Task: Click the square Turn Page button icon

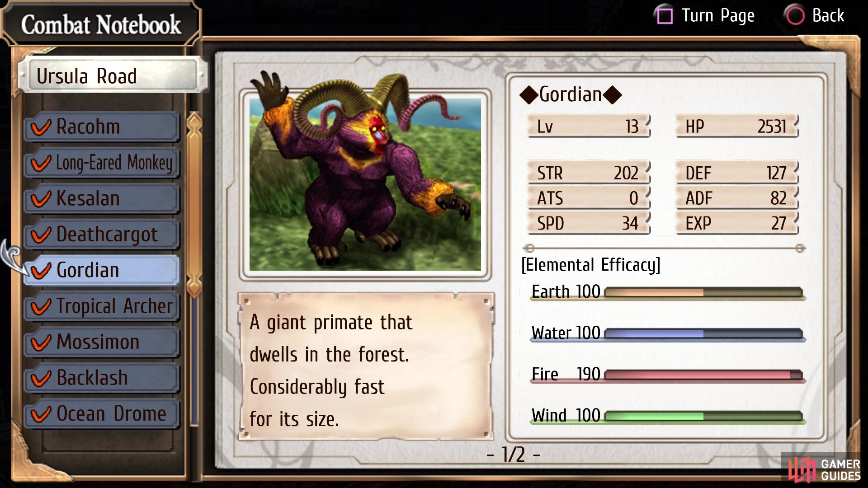Action: 665,16
